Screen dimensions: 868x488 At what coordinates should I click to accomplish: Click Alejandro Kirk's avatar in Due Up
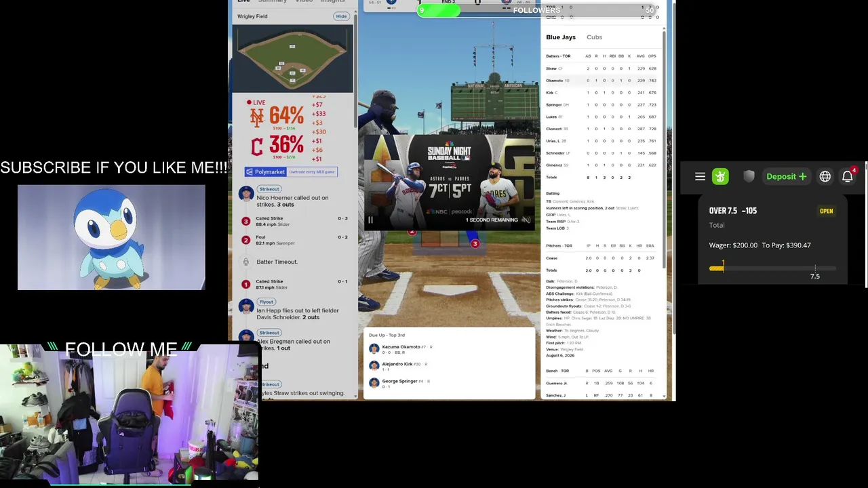click(x=374, y=365)
